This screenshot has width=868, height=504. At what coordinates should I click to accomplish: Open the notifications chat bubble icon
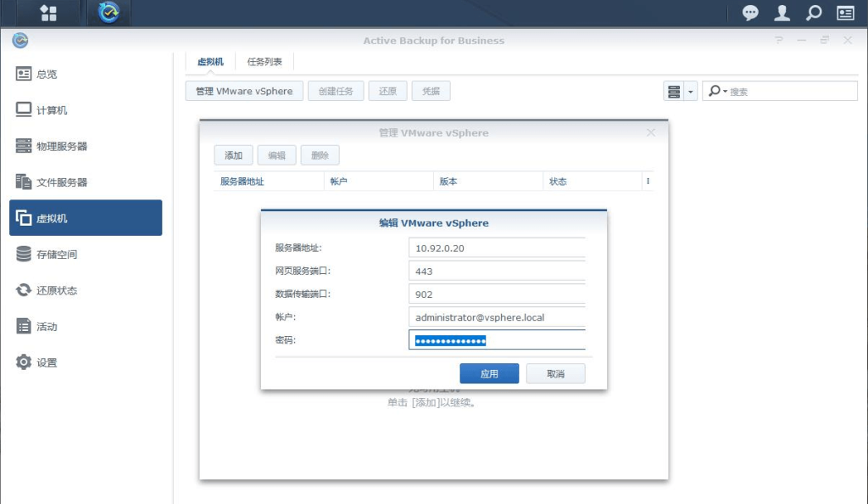click(x=750, y=13)
